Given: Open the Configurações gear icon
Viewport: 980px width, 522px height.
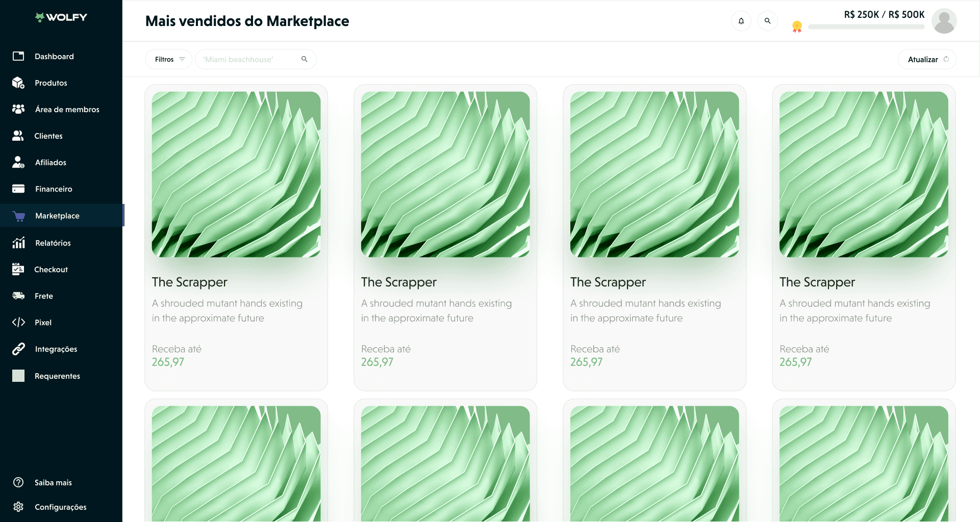Looking at the screenshot, I should coord(18,507).
